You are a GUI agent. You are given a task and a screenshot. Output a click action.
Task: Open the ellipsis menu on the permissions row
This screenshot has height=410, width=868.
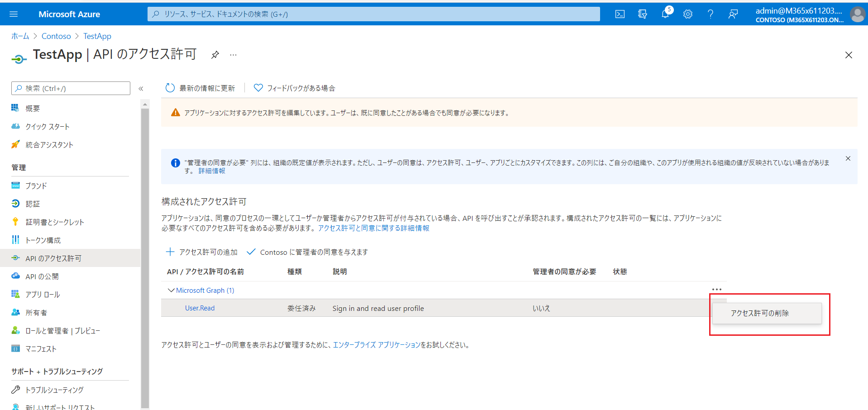click(x=716, y=289)
